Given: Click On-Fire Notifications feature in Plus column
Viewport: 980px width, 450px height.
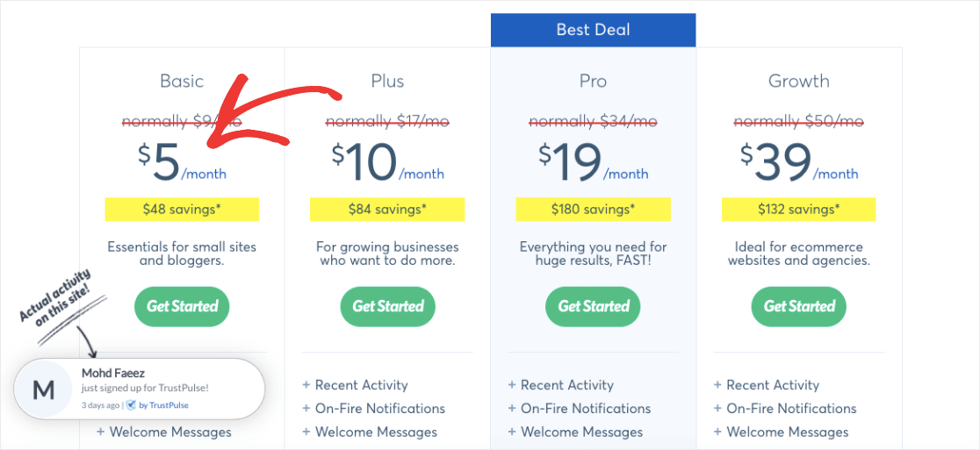Looking at the screenshot, I should [x=380, y=409].
